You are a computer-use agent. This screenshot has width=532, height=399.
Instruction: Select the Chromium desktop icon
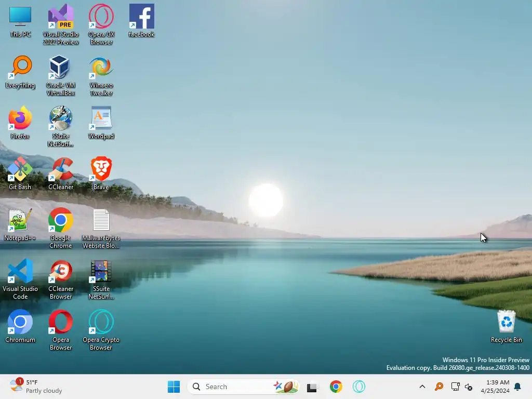(x=20, y=326)
